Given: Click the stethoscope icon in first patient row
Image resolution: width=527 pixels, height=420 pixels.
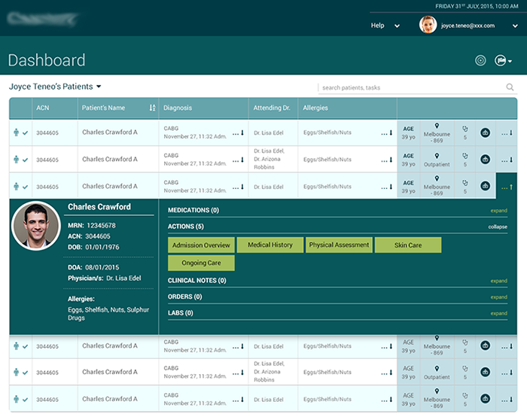Looking at the screenshot, I should pyautogui.click(x=465, y=128).
